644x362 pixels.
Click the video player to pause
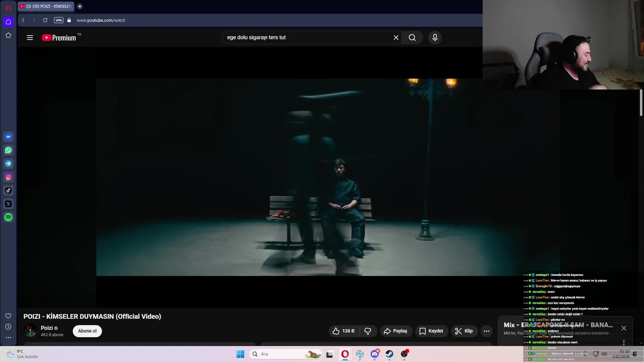(328, 177)
